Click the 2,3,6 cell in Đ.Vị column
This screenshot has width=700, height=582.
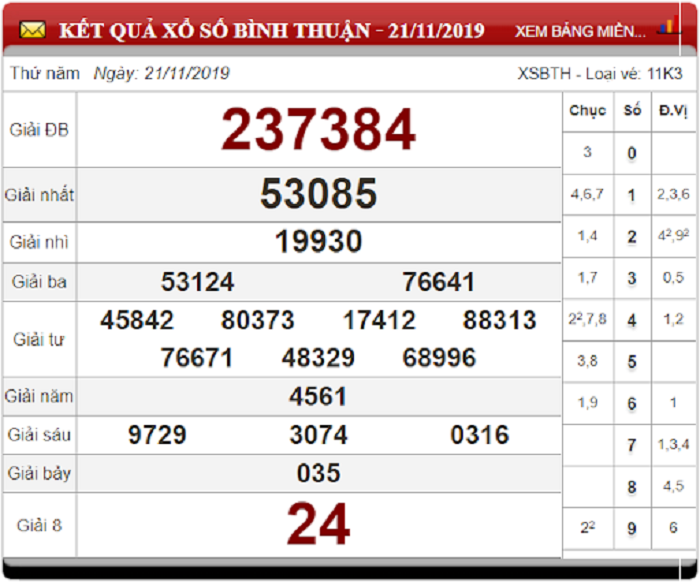(673, 194)
